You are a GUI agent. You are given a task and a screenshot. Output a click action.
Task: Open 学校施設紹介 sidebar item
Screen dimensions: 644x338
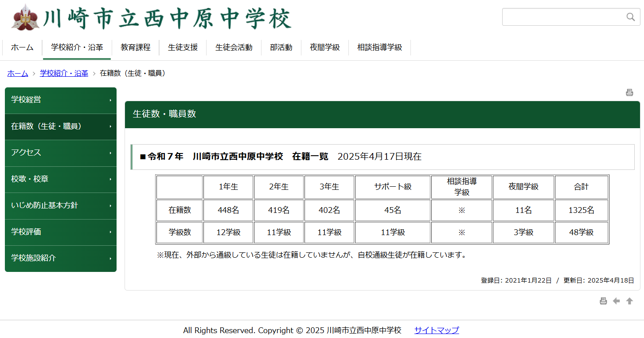pyautogui.click(x=61, y=258)
